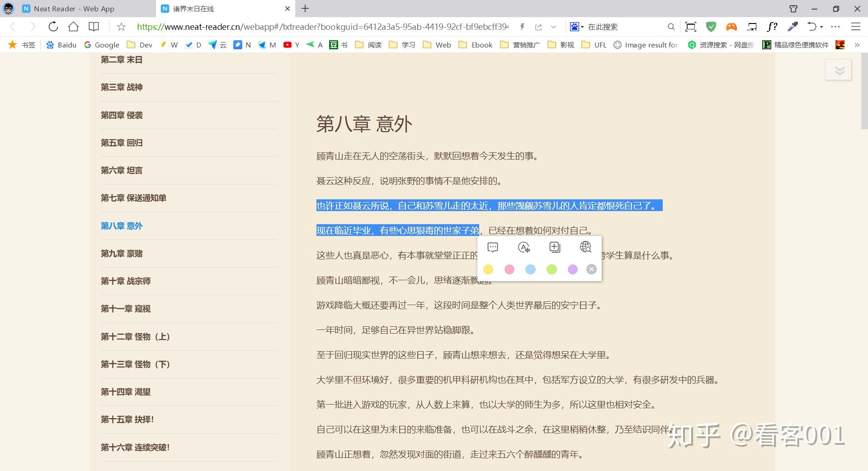Pick the purple highlight color swatch
This screenshot has width=868, height=471.
pyautogui.click(x=573, y=269)
